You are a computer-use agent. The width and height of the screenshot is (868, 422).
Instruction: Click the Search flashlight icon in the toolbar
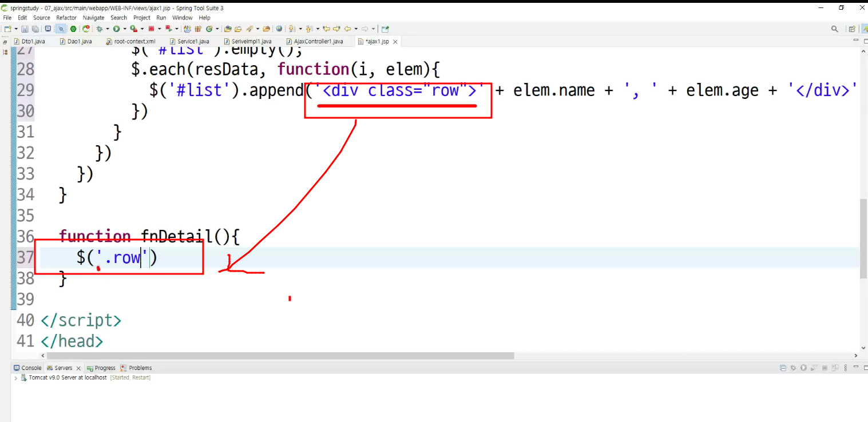249,29
